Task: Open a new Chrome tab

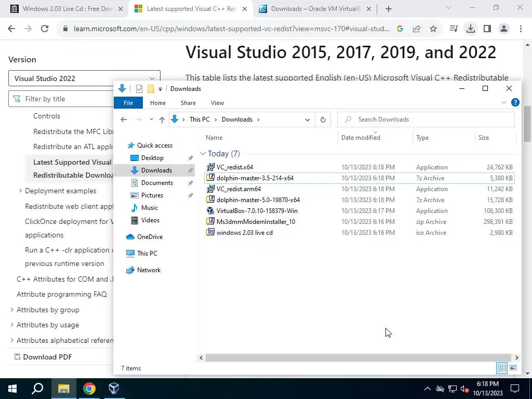Action: point(389,9)
